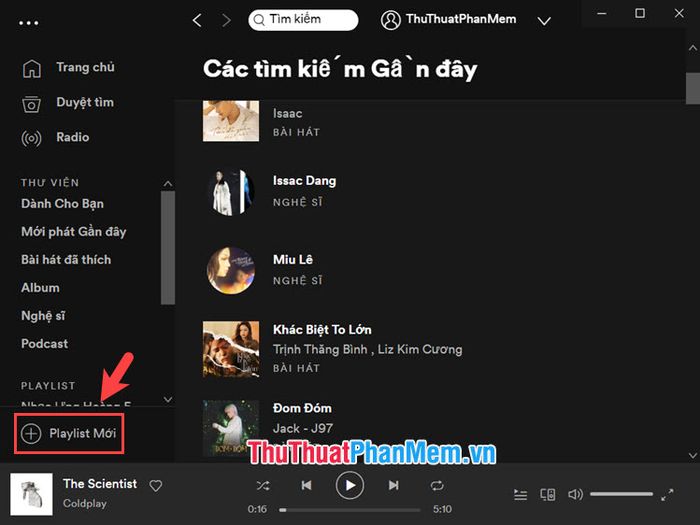This screenshot has height=525, width=700.
Task: Mute using the speaker icon
Action: (x=575, y=494)
